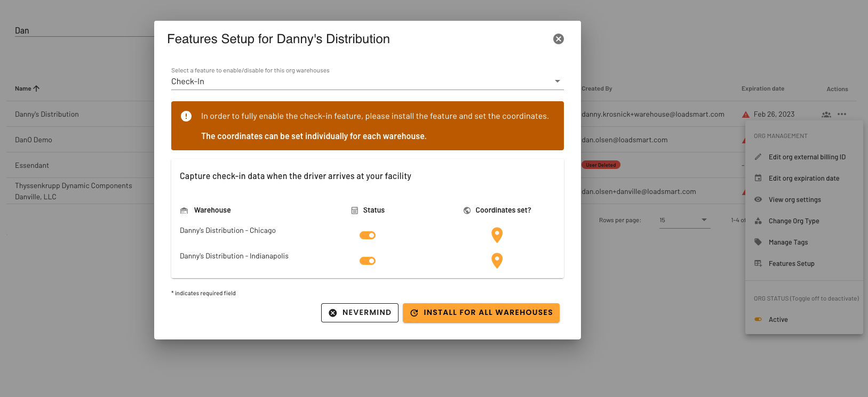The height and width of the screenshot is (397, 868).
Task: Click the DanO Demo org row
Action: pos(34,140)
